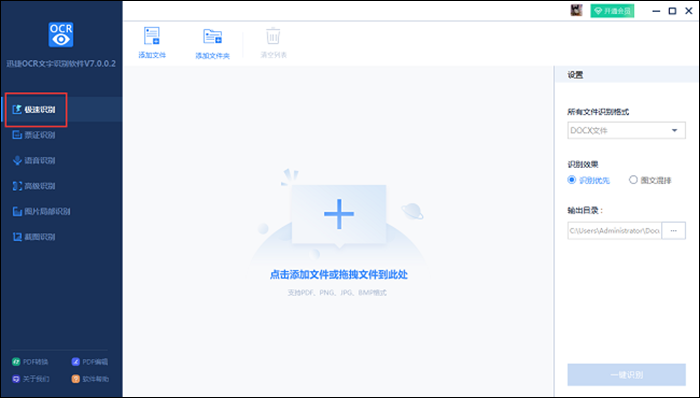Screen dimensions: 700x398
Task: Click the ... browse output folder button
Action: [674, 231]
